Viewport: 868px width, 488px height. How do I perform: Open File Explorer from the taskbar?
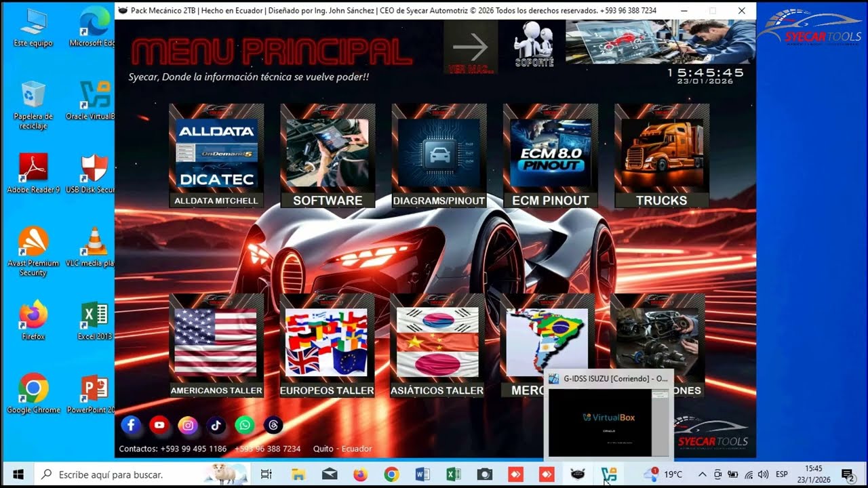[298, 474]
